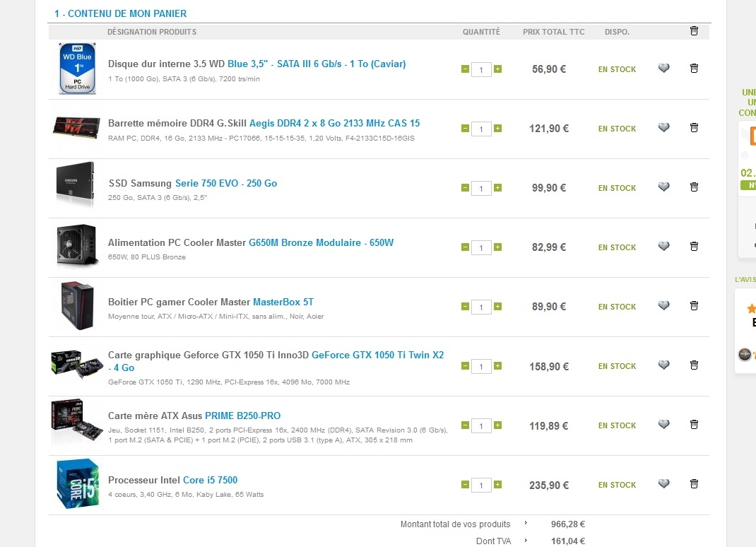Increase quantity of Asus PRIME B250-PRO
The height and width of the screenshot is (547, 756).
tap(497, 425)
